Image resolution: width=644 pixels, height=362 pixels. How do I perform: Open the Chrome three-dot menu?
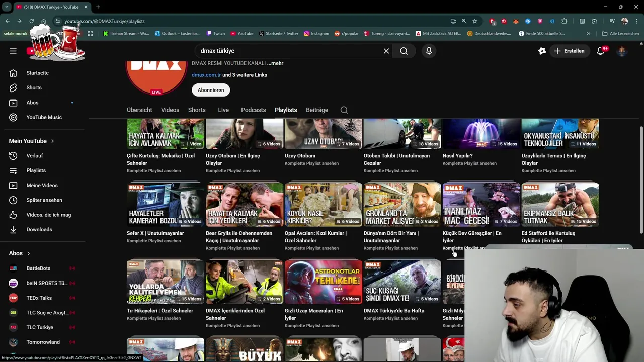pyautogui.click(x=636, y=21)
